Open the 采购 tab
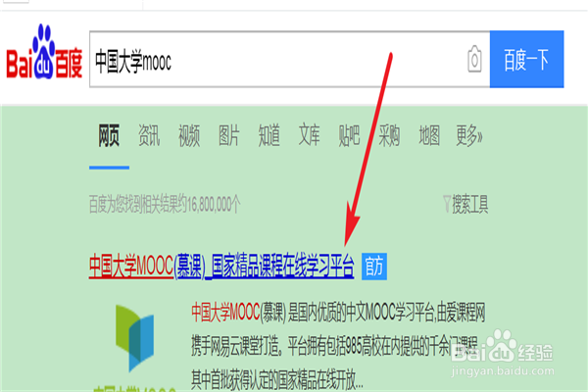This screenshot has height=392, width=588. pyautogui.click(x=389, y=135)
